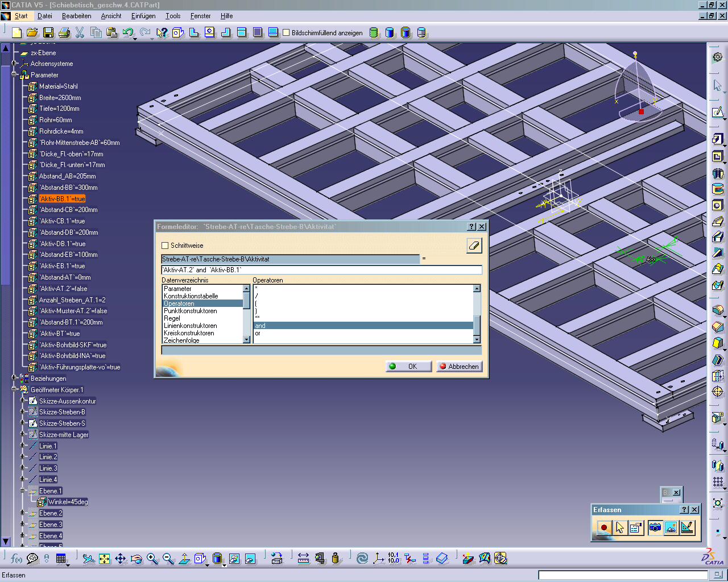Expand the Skizze-Aussenkontur node
The image size is (728, 582).
23,401
